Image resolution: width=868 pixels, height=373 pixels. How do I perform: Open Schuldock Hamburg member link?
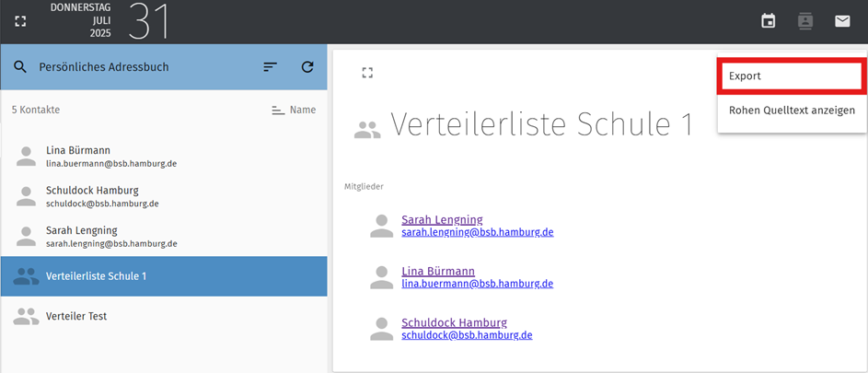(x=454, y=322)
